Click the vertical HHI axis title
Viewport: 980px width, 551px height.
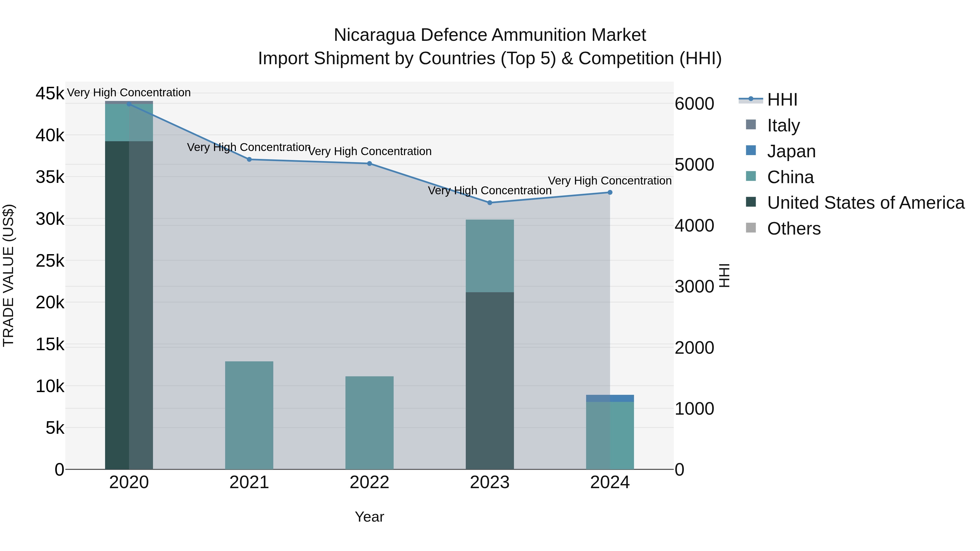click(x=725, y=275)
